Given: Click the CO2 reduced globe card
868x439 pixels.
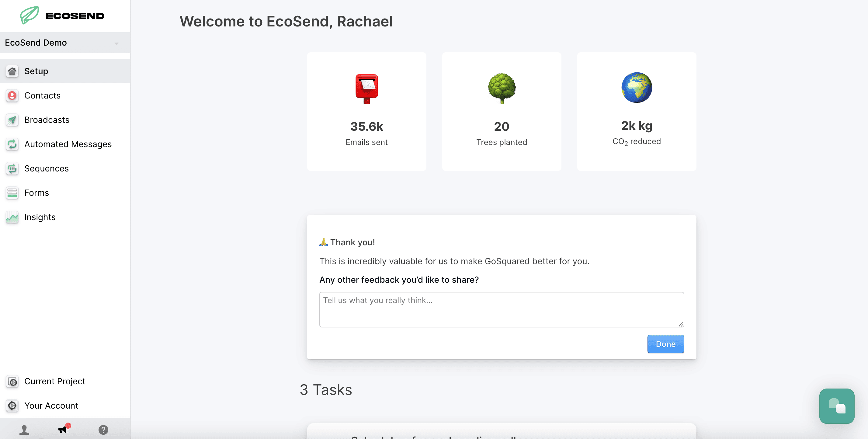Looking at the screenshot, I should pyautogui.click(x=636, y=112).
